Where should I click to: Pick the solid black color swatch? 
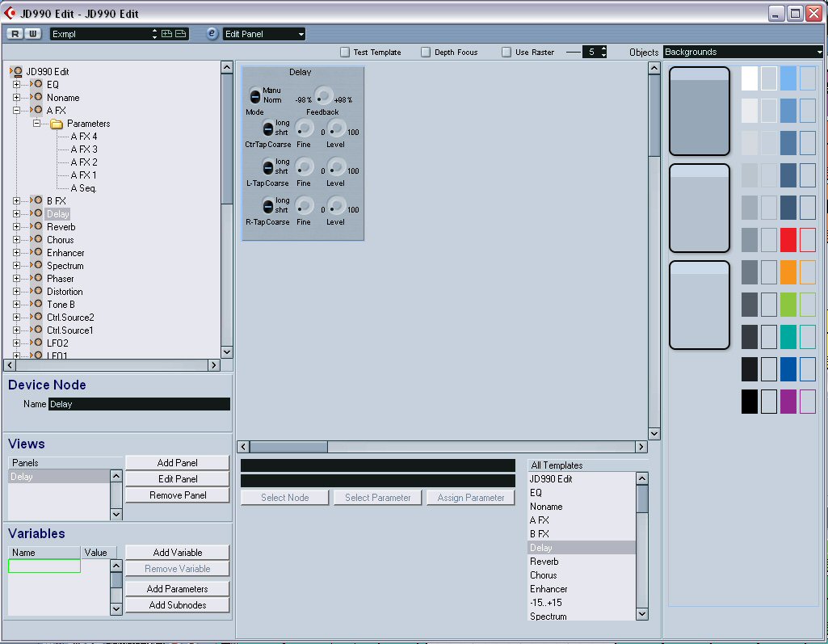(750, 402)
